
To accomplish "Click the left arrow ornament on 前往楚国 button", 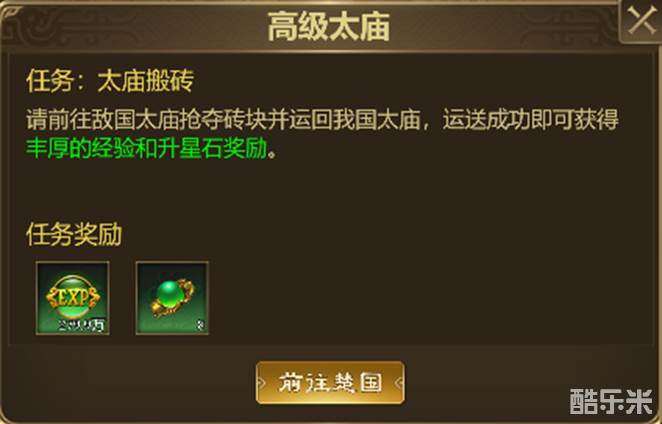I will pyautogui.click(x=261, y=383).
